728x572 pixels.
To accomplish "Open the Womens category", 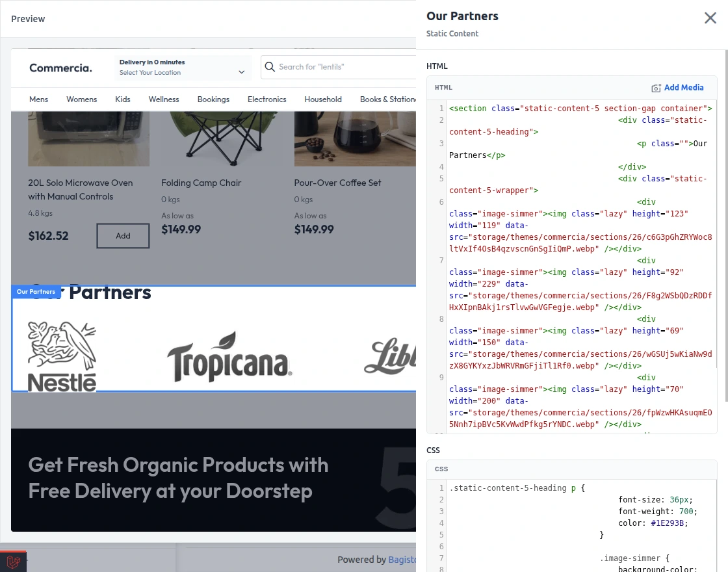I will (82, 99).
